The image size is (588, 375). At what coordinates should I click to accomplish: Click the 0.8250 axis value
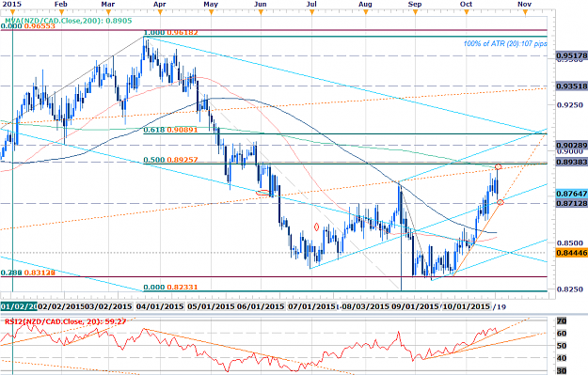pyautogui.click(x=570, y=289)
